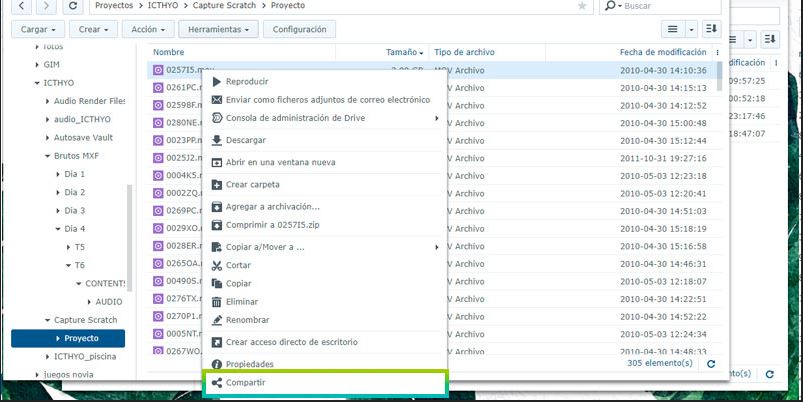The image size is (803, 402).
Task: Click the Cortar scissors icon
Action: pos(217,265)
